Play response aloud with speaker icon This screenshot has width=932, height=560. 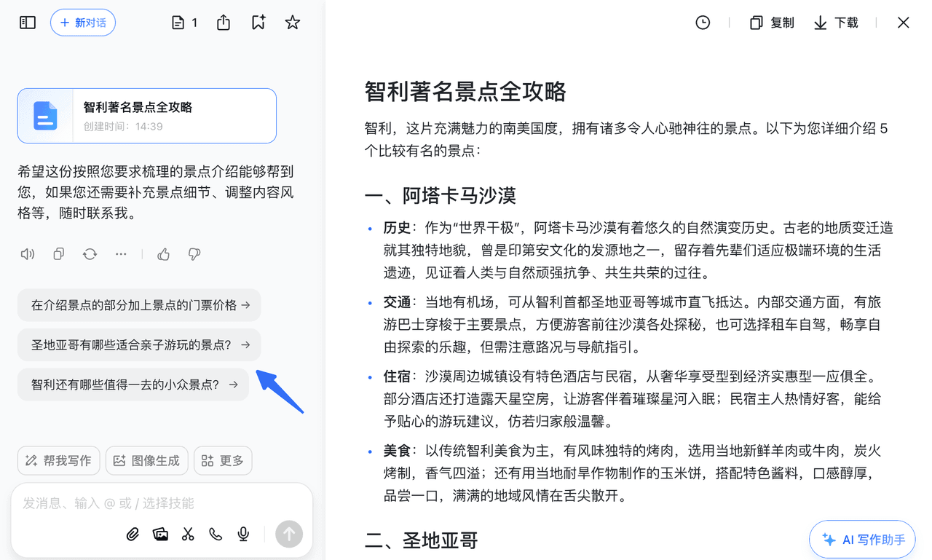tap(28, 254)
